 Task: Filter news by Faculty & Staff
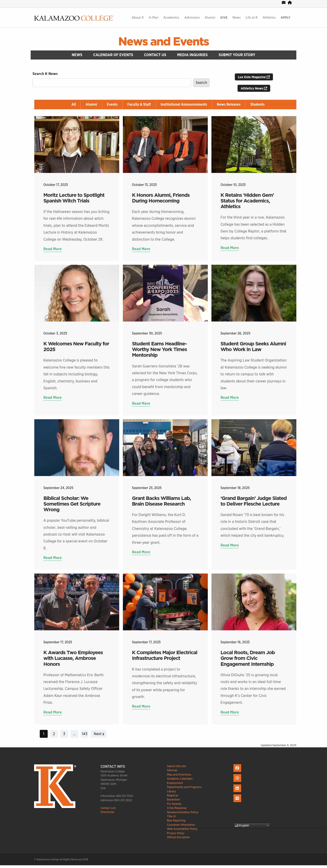click(139, 105)
